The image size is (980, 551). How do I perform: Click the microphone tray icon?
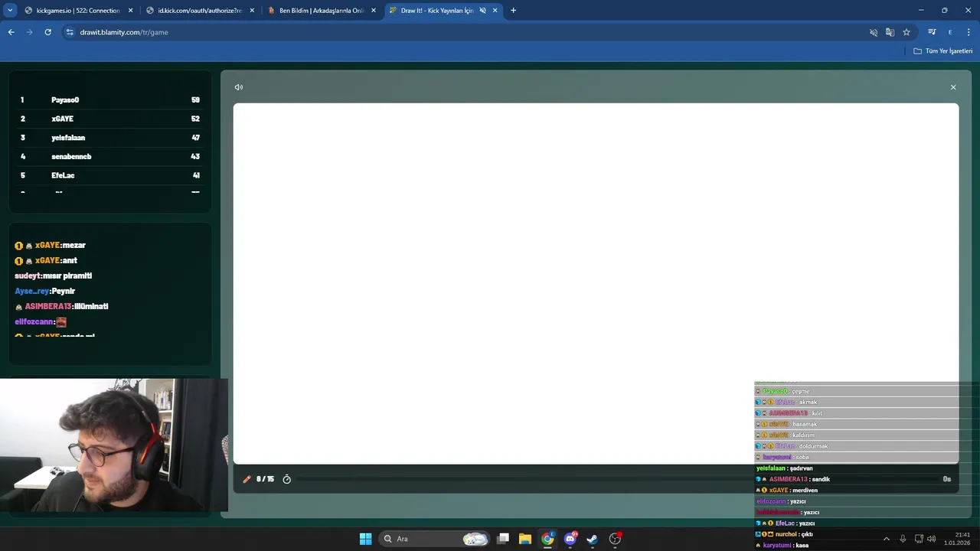(903, 539)
